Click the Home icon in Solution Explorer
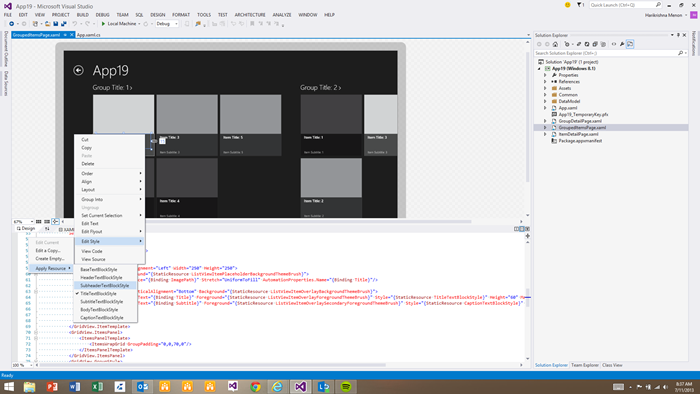The height and width of the screenshot is (394, 700). coord(555,44)
